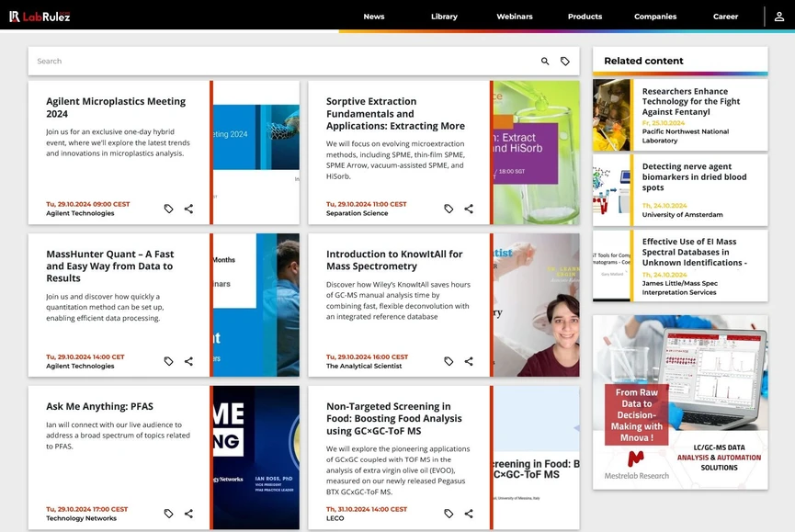
Task: Click the KnowItAll presenter thumbnail
Action: click(x=537, y=305)
